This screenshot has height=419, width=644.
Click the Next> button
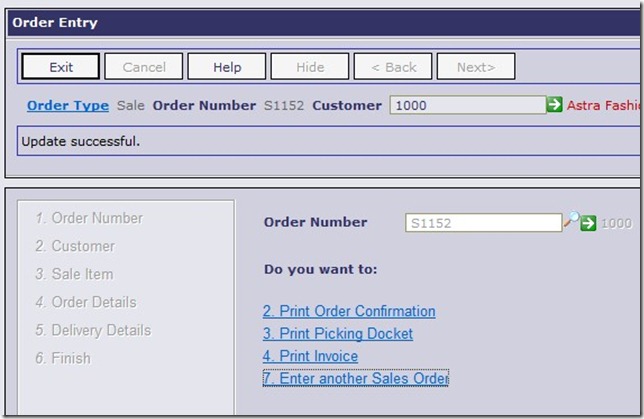click(x=476, y=67)
